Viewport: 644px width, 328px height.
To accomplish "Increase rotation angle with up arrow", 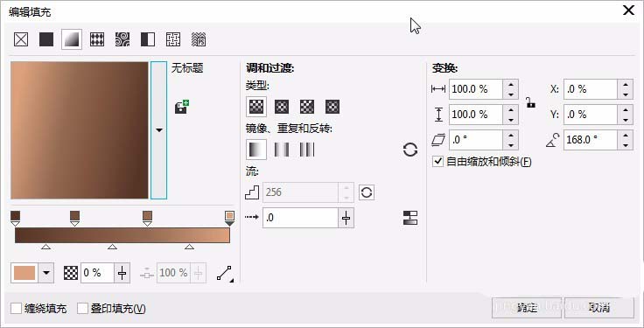I will pyautogui.click(x=625, y=136).
